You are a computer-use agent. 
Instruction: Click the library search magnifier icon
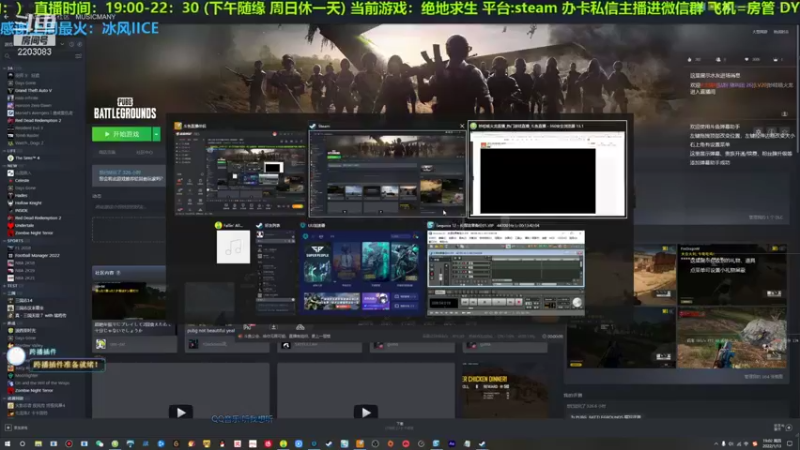pos(7,56)
